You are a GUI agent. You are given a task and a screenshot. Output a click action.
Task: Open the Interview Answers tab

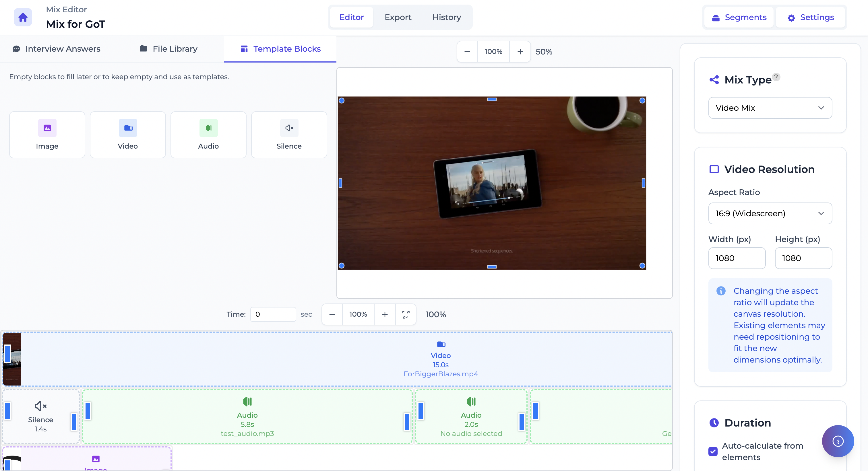[56, 49]
